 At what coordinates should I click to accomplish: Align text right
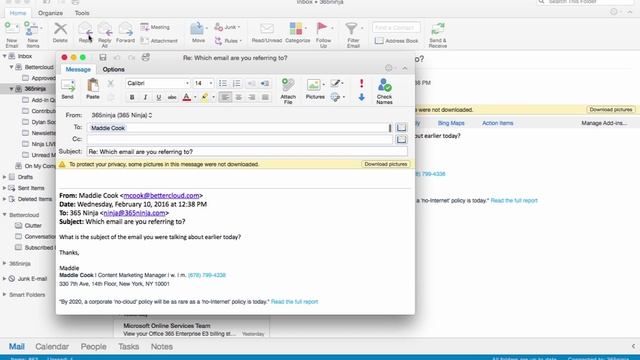[252, 97]
